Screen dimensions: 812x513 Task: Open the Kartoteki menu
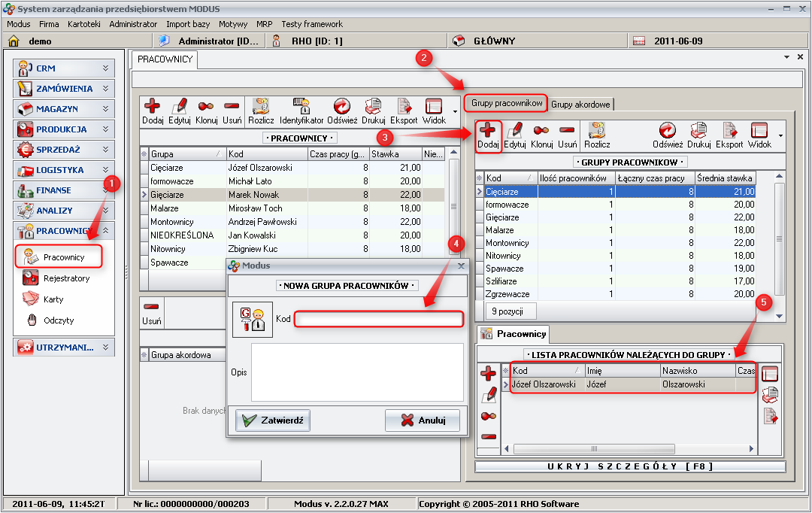(x=83, y=24)
